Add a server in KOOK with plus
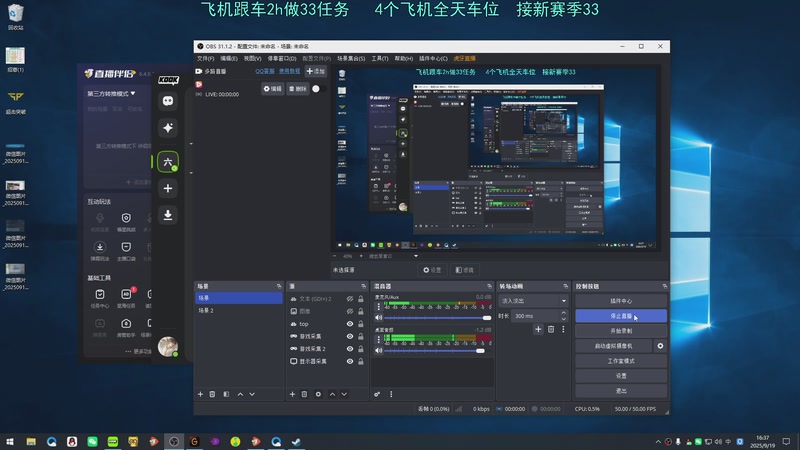The width and height of the screenshot is (800, 450). pos(168,188)
